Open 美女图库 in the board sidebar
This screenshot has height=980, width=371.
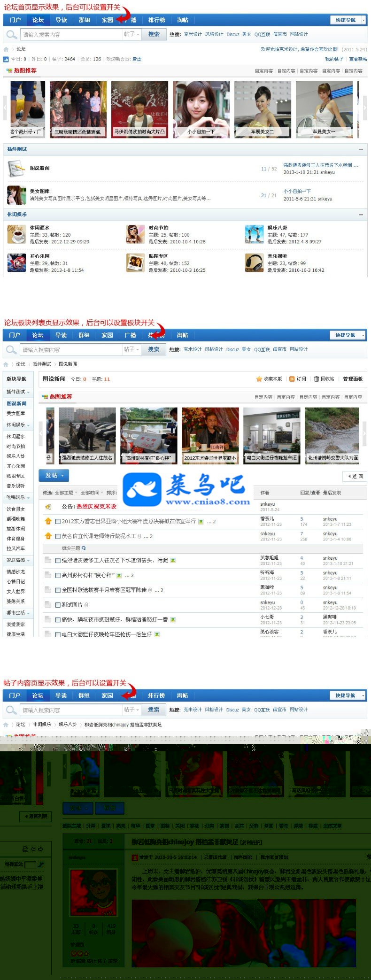(x=15, y=413)
